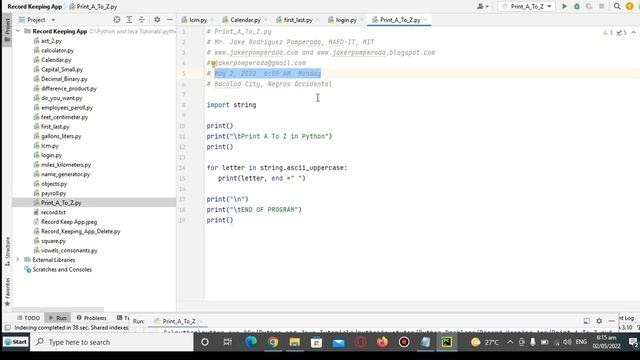Open the Problems tool window
Screen dimensions: 640x360
91,318
